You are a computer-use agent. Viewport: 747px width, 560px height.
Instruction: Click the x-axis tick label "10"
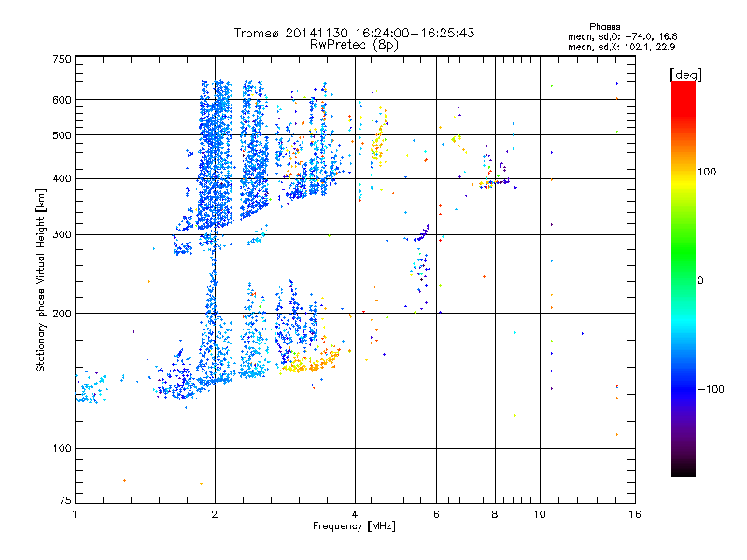click(x=540, y=514)
